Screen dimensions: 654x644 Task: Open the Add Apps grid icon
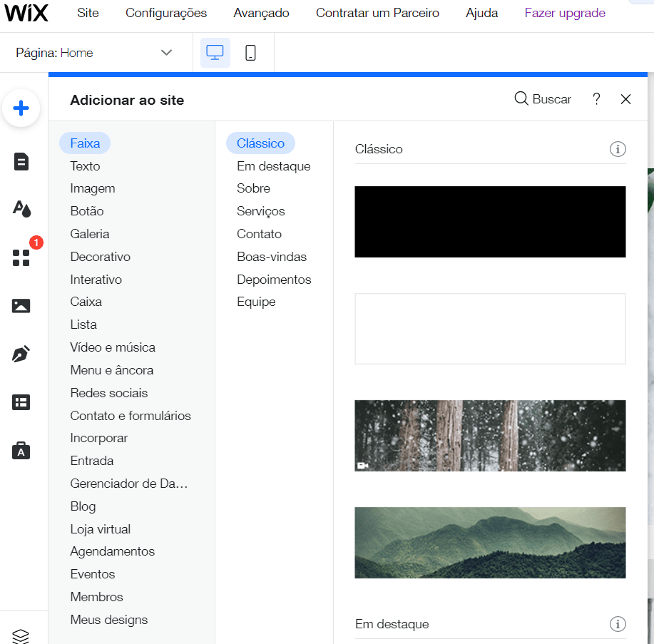pyautogui.click(x=21, y=257)
